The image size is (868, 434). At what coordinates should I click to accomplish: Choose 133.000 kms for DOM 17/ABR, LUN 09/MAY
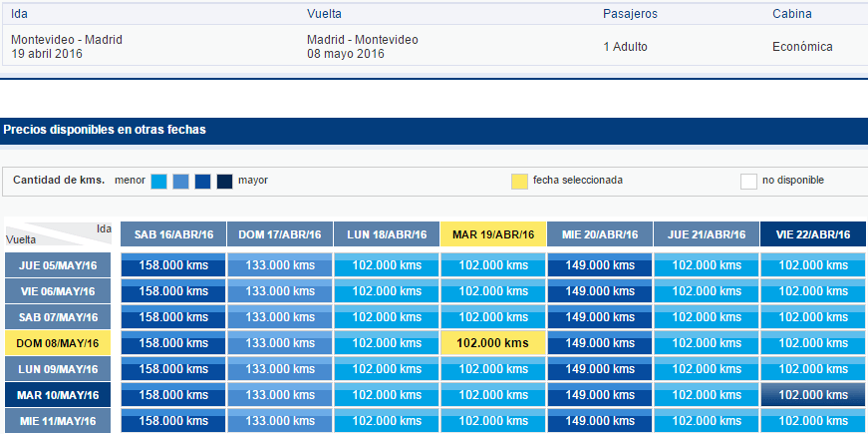point(280,369)
